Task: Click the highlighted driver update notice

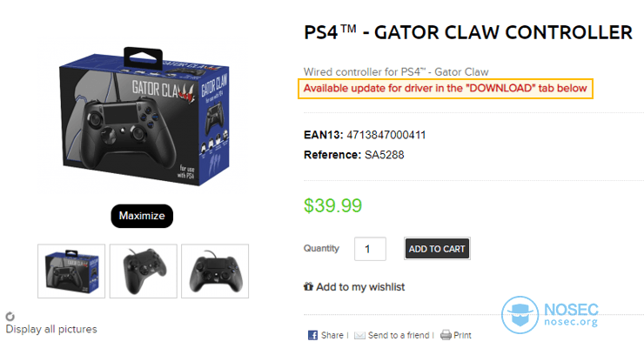Action: coord(446,88)
